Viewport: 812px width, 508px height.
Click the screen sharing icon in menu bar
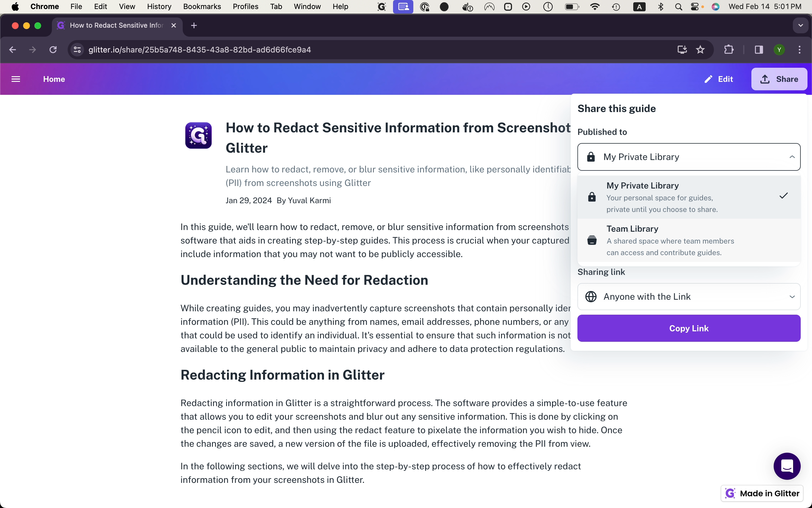403,6
